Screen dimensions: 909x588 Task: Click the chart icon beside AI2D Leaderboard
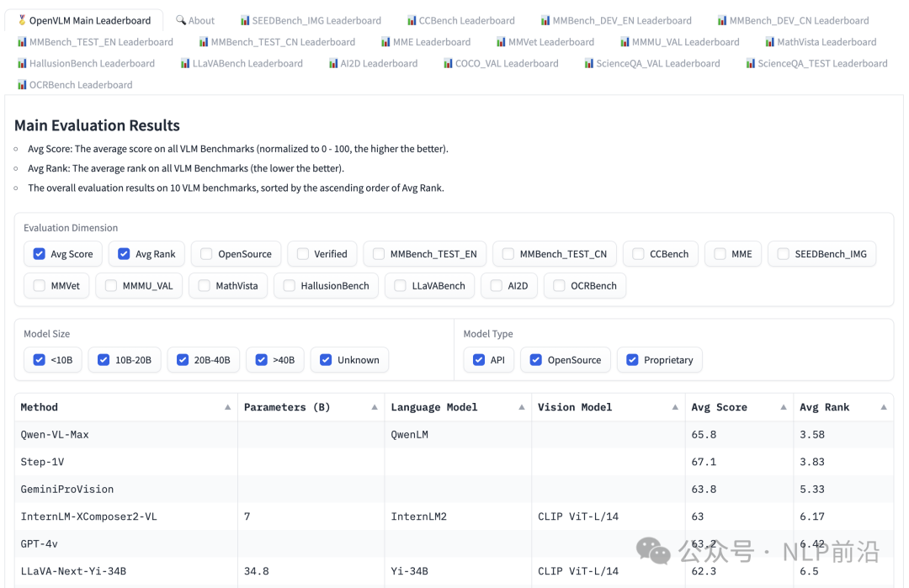point(333,63)
